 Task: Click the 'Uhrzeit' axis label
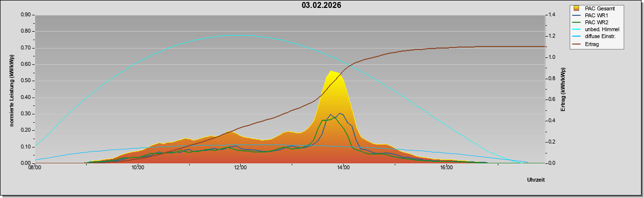[x=536, y=180]
